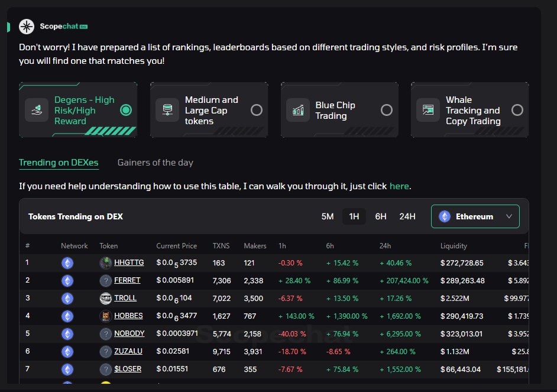
Task: Click the here link for table walkthrough
Action: click(399, 186)
